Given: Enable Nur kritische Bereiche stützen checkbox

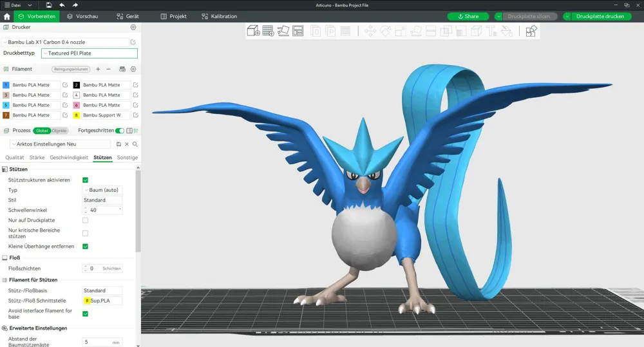Looking at the screenshot, I should 86,233.
